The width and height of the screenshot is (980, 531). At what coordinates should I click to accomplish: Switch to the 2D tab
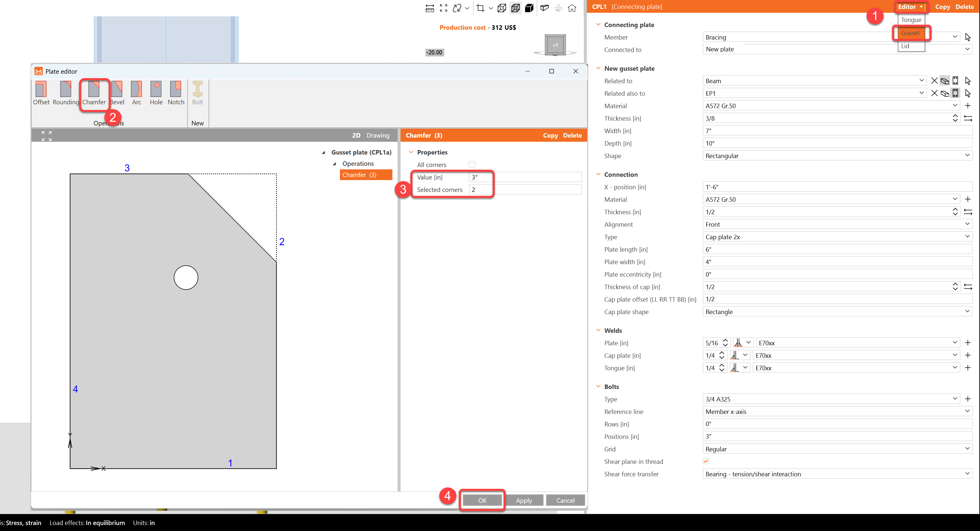(x=356, y=135)
